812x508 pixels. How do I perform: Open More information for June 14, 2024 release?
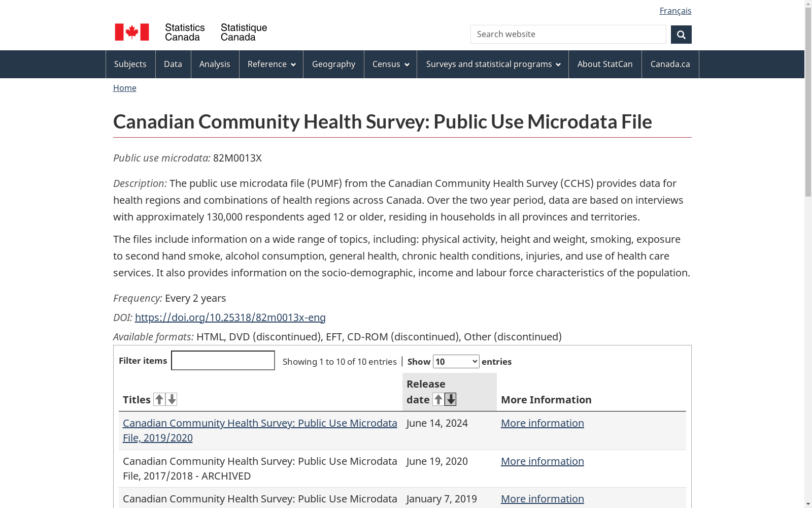coord(543,423)
